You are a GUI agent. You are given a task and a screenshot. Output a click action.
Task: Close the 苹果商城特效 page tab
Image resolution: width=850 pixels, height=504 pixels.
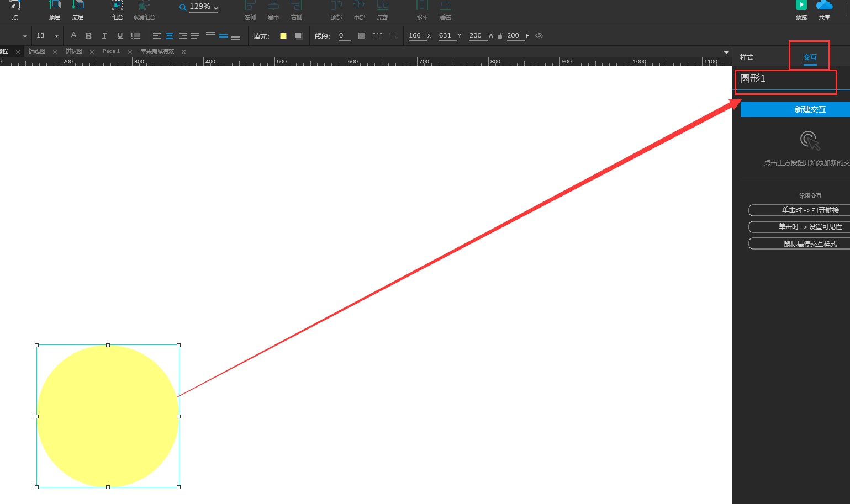pyautogui.click(x=183, y=52)
